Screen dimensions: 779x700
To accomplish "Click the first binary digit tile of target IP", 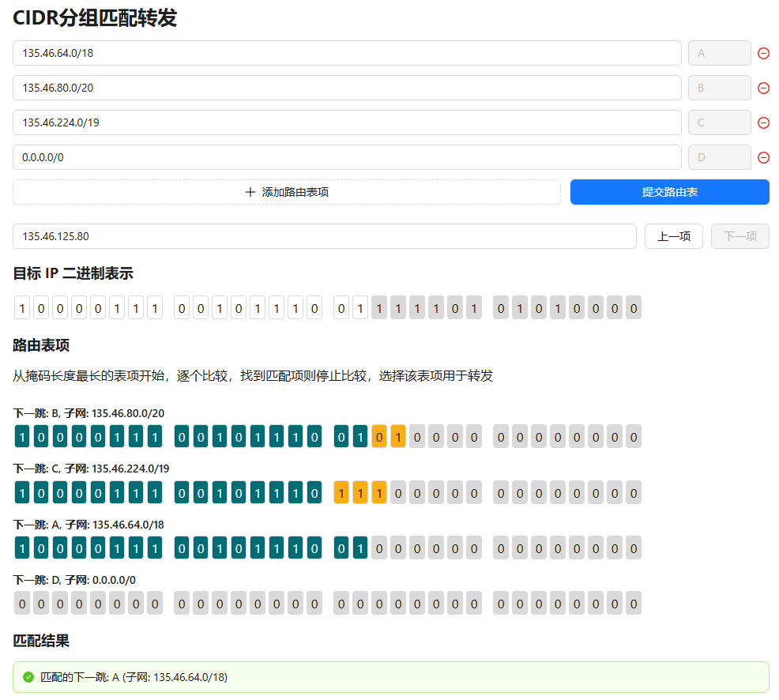I will coord(21,307).
